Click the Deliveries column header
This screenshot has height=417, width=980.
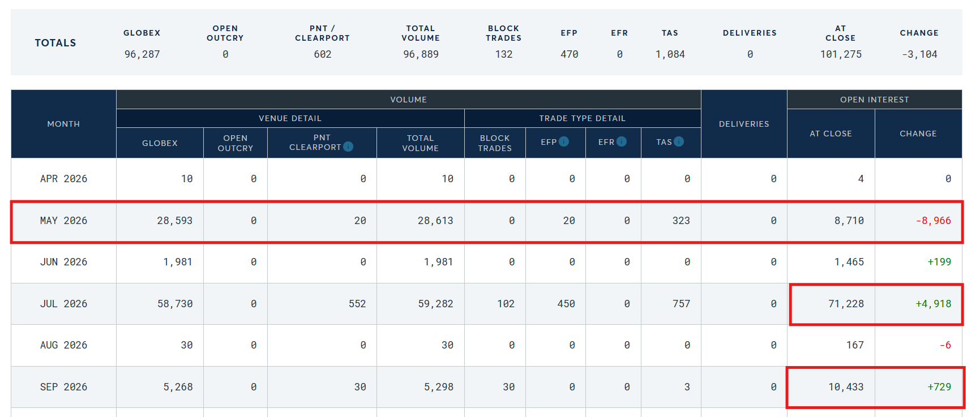click(x=743, y=124)
